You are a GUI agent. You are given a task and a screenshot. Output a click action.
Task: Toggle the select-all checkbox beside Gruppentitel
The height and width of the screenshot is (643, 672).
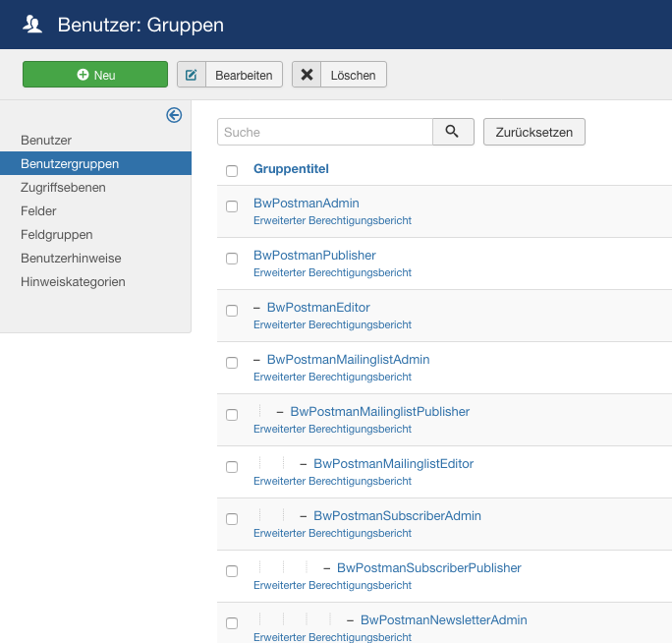[232, 170]
